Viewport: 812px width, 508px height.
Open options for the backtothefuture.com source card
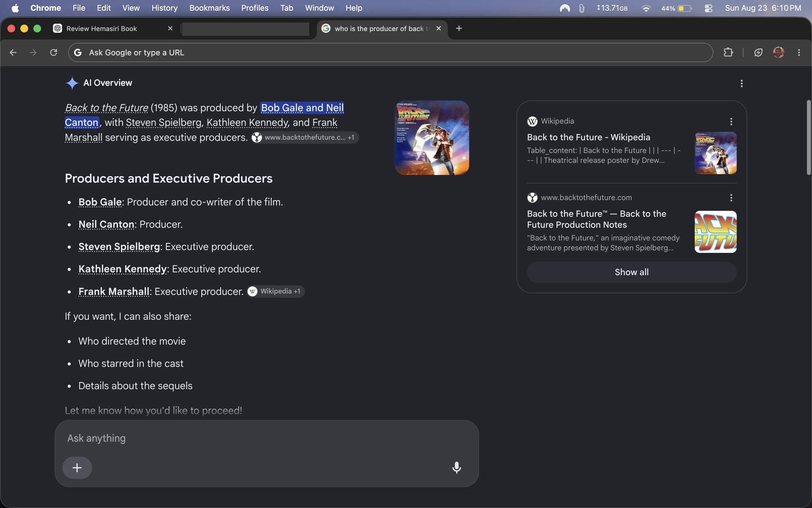pos(731,198)
